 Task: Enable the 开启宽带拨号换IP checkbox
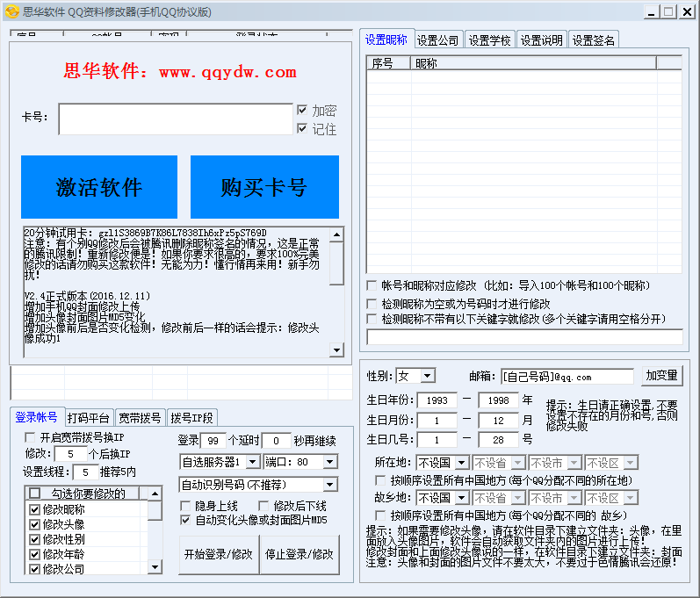pos(30,437)
